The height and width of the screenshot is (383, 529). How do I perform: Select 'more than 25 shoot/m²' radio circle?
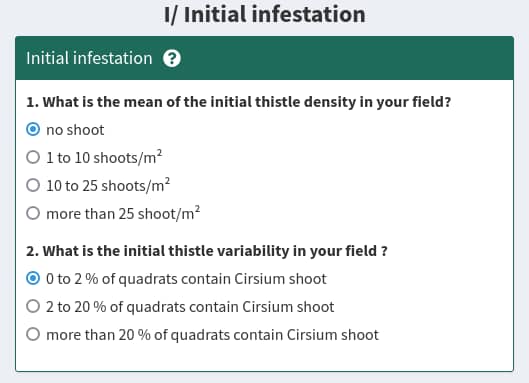click(x=33, y=213)
